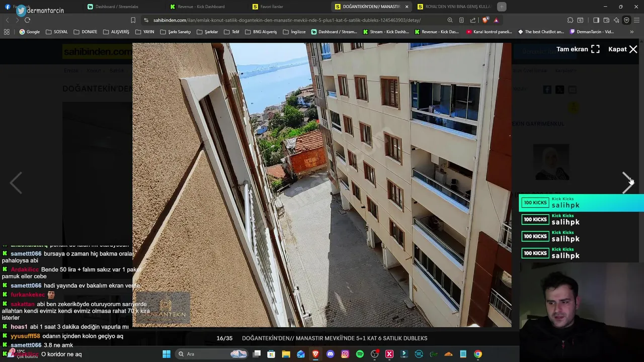This screenshot has width=644, height=362.
Task: Open the Google bookmark
Action: point(29,32)
